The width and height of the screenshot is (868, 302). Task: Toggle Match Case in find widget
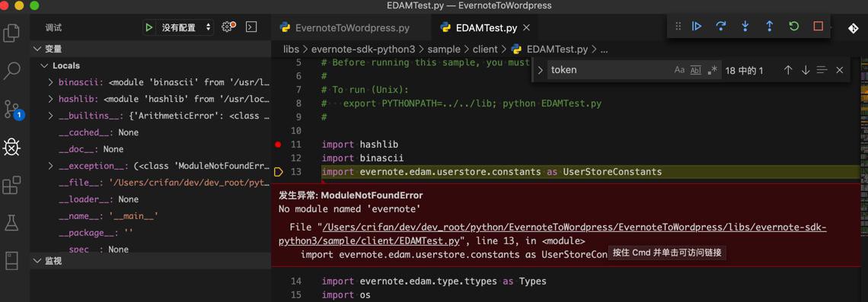(679, 70)
